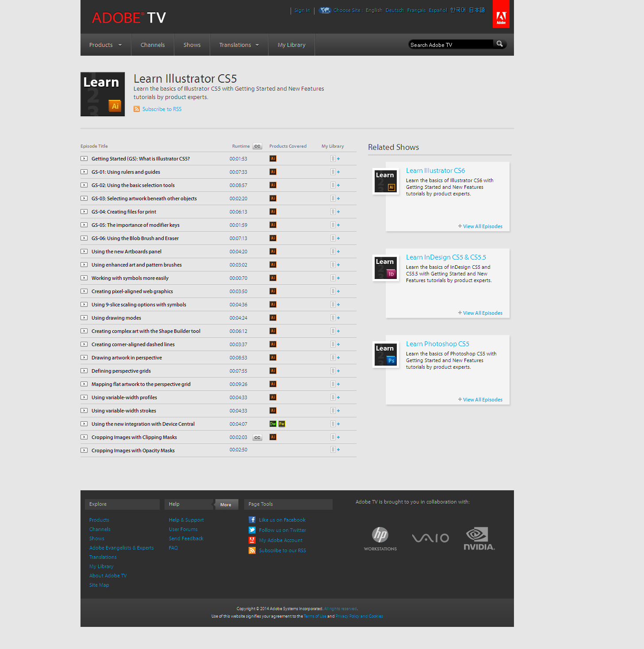The image size is (644, 649).
Task: Open the Shows tab
Action: pyautogui.click(x=192, y=45)
